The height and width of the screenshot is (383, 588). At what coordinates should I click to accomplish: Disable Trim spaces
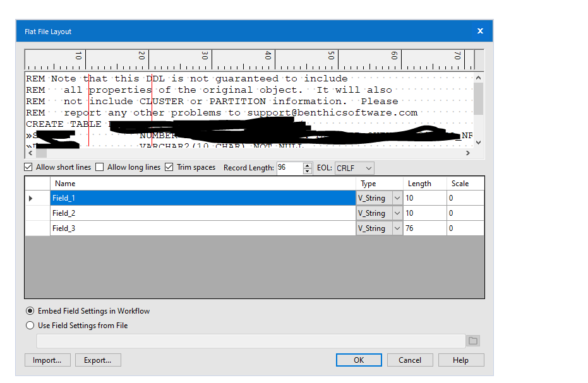(169, 167)
